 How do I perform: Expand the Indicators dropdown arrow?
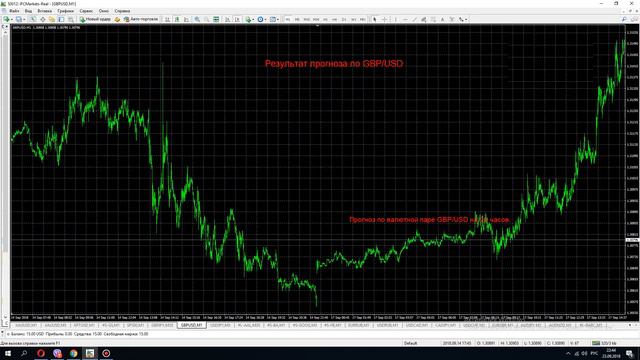[253, 19]
